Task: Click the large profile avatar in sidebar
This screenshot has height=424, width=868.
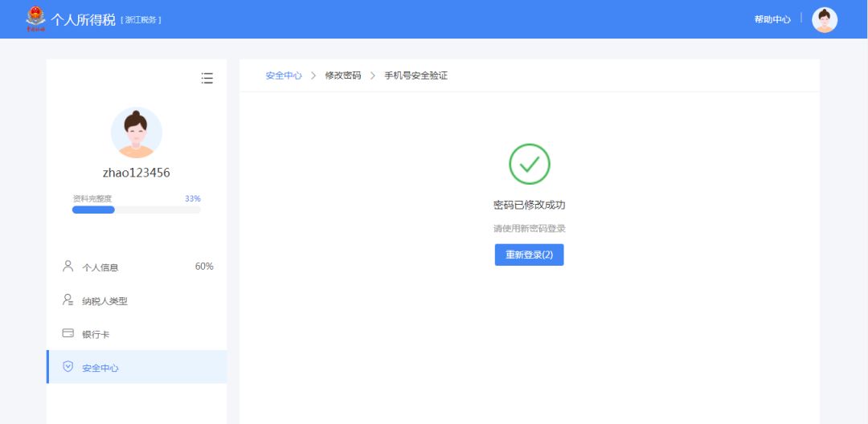Action: click(137, 132)
